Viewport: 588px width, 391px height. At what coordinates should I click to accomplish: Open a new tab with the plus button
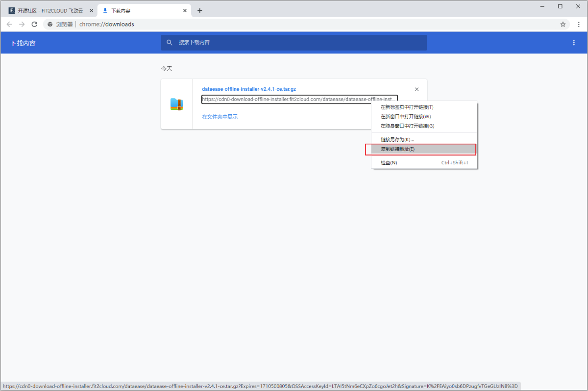coord(199,10)
